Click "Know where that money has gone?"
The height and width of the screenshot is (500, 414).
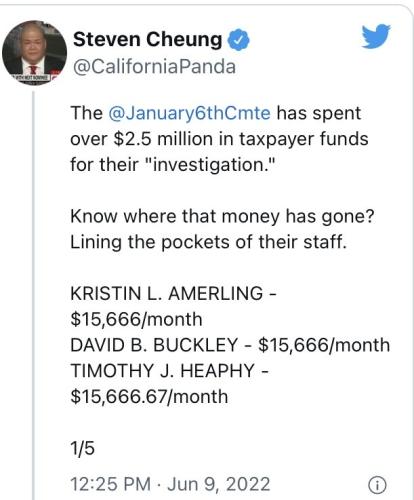pos(222,216)
